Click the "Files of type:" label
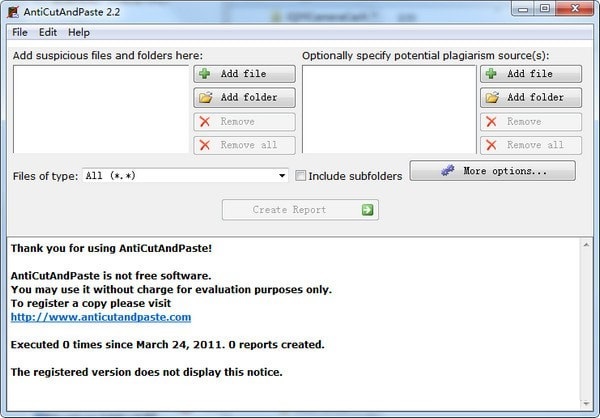 point(46,176)
